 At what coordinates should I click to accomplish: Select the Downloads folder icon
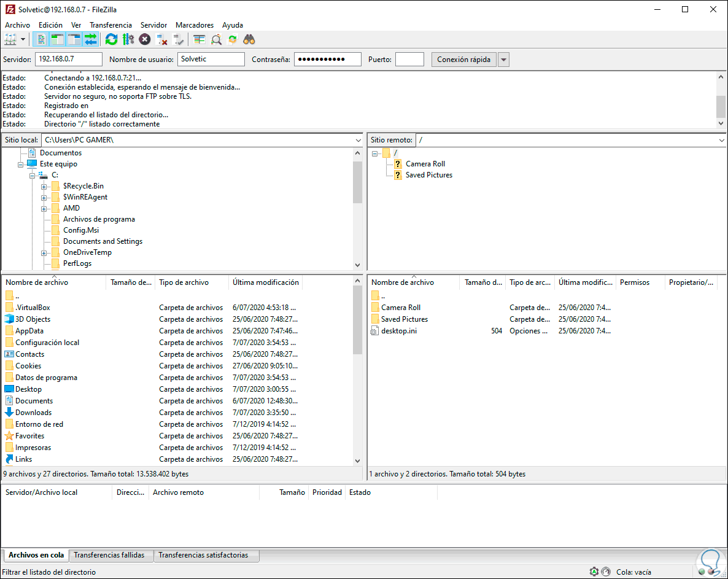click(9, 413)
